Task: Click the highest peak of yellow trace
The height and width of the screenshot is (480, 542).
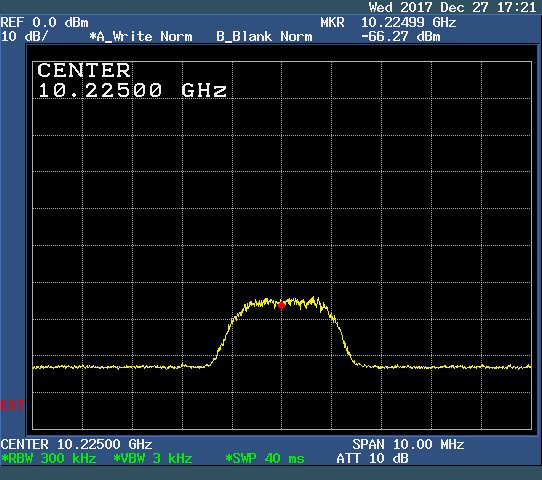Action: [314, 298]
